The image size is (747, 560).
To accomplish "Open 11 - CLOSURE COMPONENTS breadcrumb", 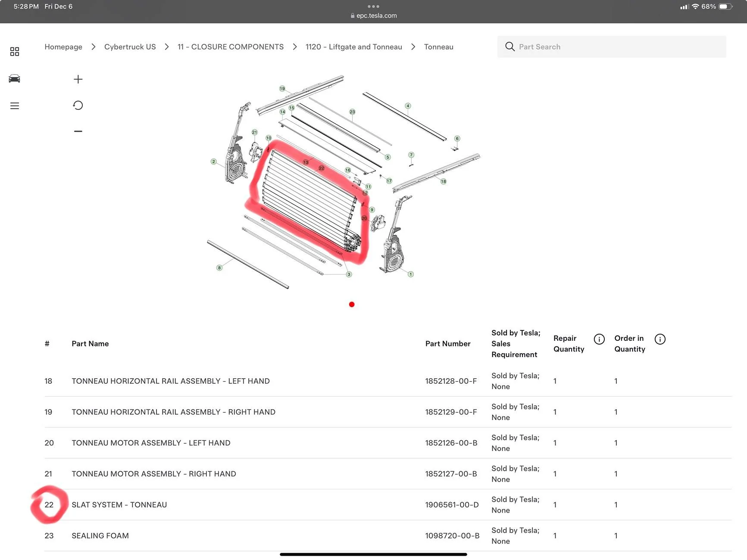I will [x=231, y=47].
